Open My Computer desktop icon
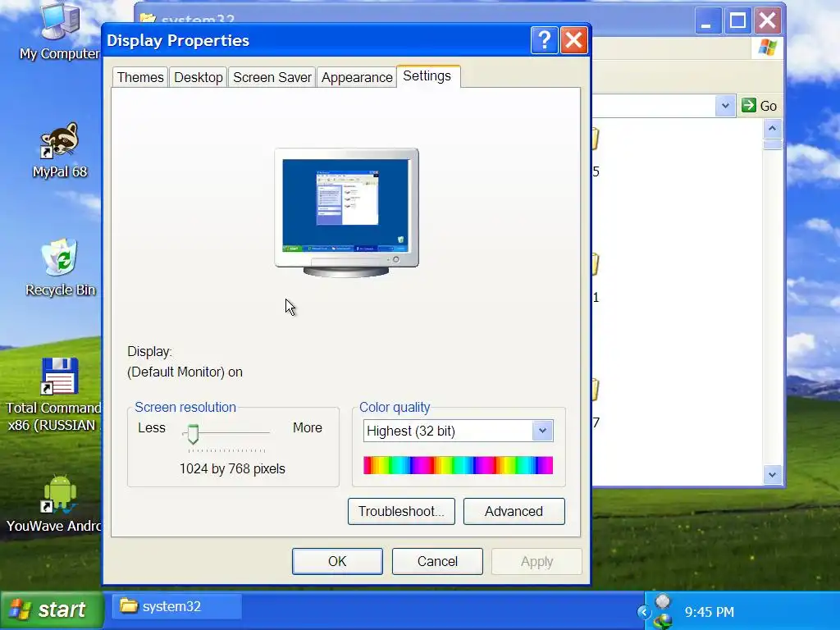Screen dimensions: 840x630 (60, 21)
